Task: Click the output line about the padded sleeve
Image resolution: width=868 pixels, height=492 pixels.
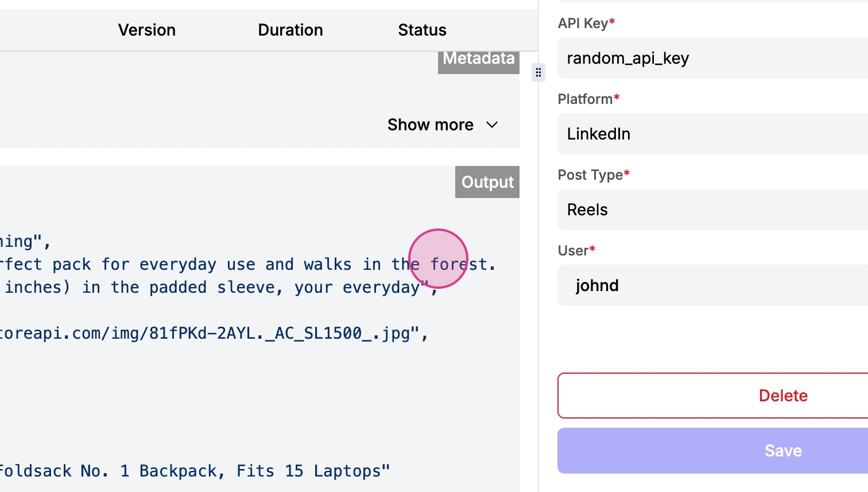Action: 218,288
